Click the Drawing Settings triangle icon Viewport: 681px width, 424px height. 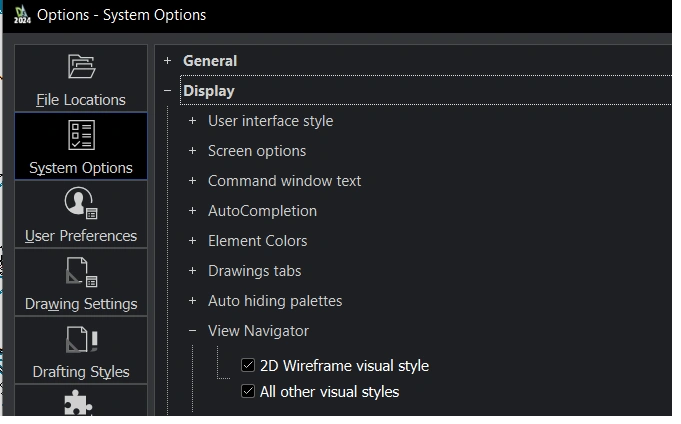pos(81,272)
